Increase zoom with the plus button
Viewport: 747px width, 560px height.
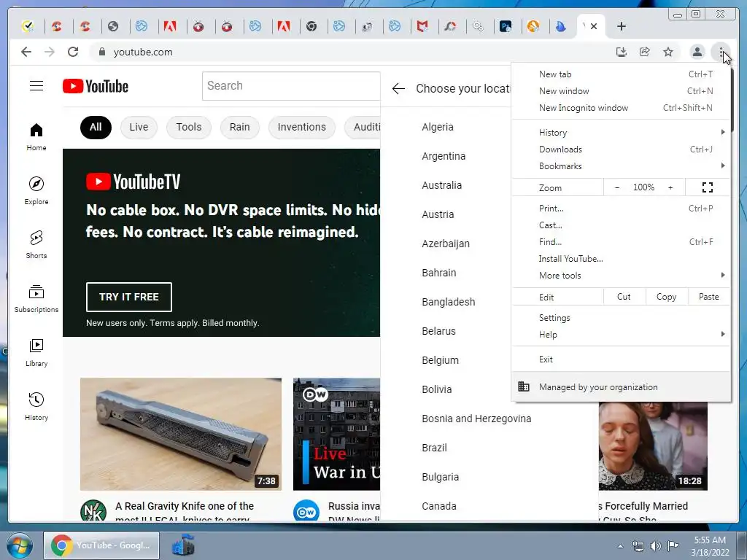click(670, 187)
